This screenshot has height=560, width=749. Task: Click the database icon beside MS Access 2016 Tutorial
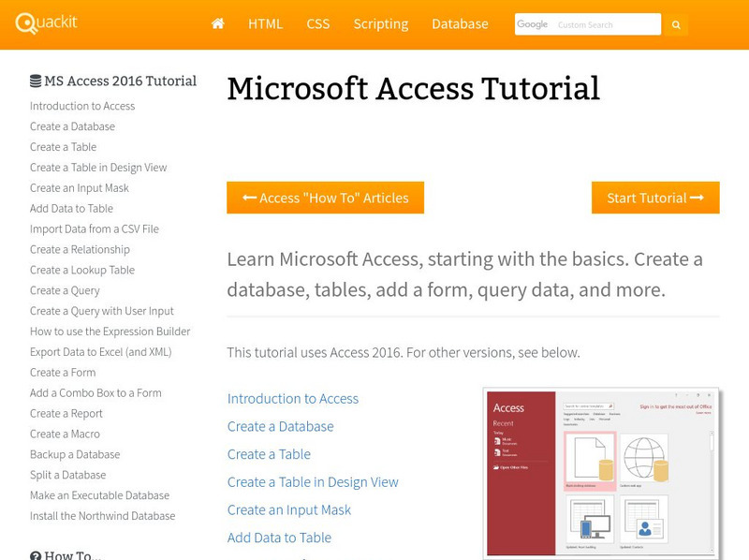36,81
